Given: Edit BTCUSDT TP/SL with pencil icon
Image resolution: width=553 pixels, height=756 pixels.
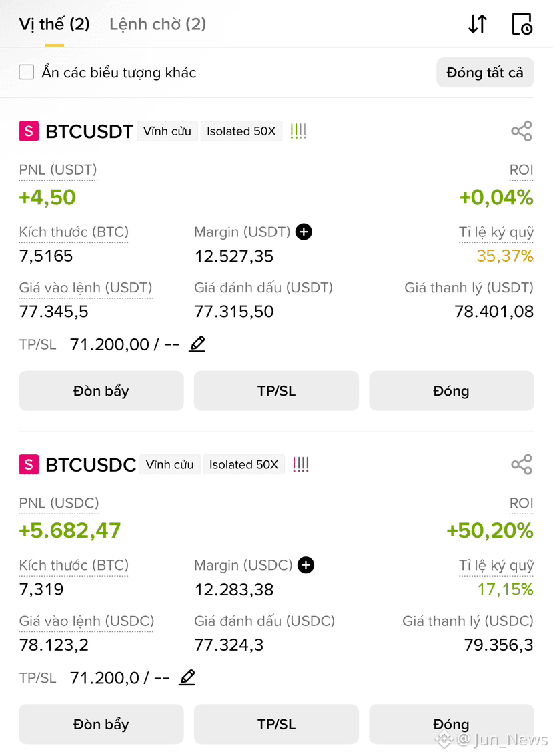Looking at the screenshot, I should click(197, 344).
